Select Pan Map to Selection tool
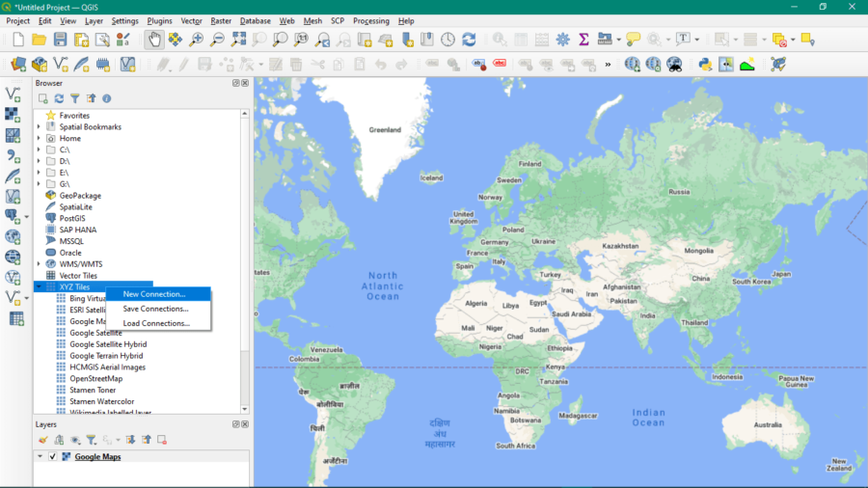This screenshot has width=868, height=488. [x=175, y=40]
